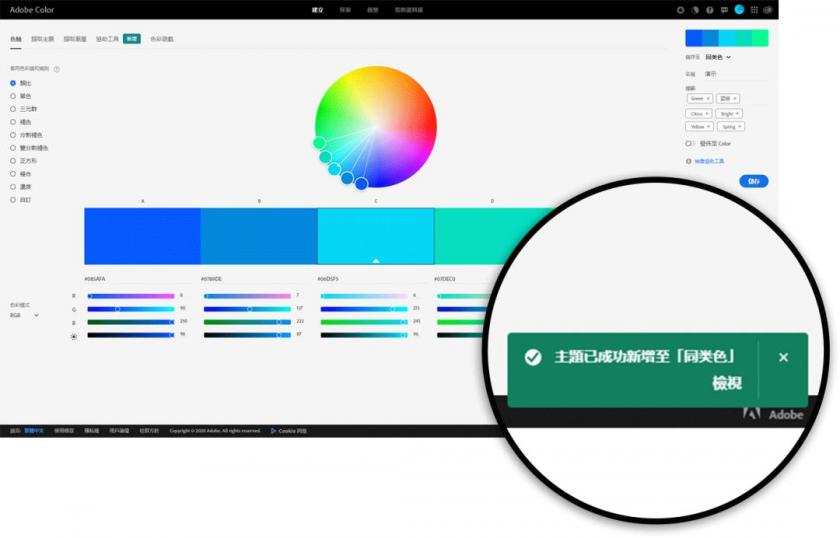
Task: Click 檢視 link in the success notification
Action: click(727, 383)
